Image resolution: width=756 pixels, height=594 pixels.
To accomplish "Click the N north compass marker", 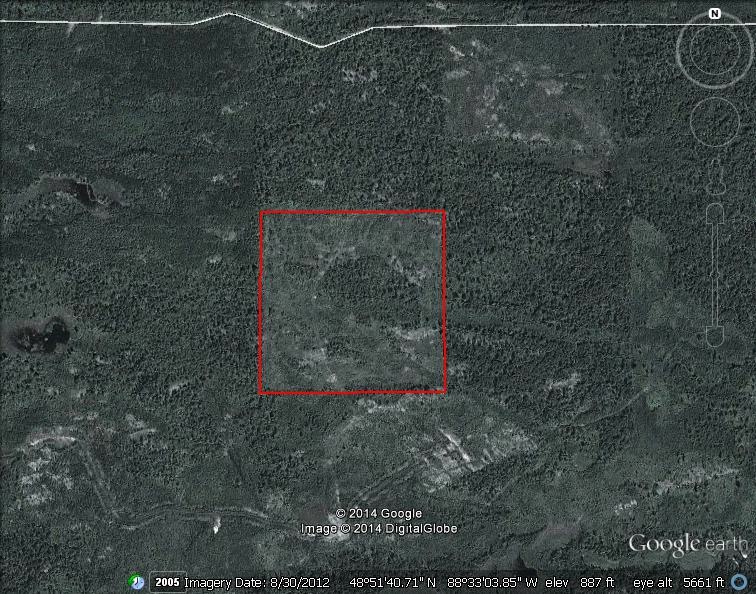I will [x=715, y=14].
